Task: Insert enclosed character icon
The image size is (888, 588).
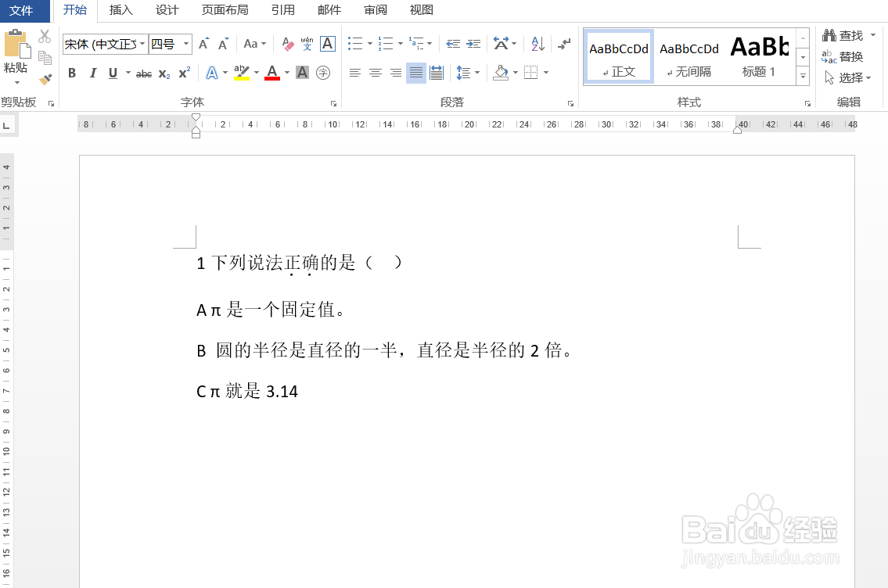Action: pos(323,73)
